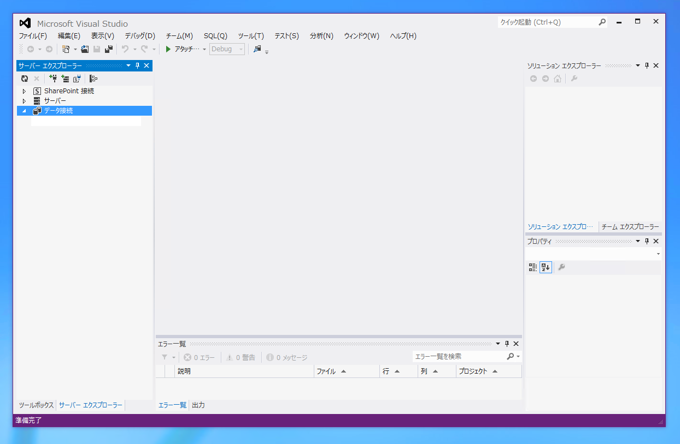Toggle Alphabetical sort in Properties panel
The height and width of the screenshot is (444, 680).
[x=546, y=267]
